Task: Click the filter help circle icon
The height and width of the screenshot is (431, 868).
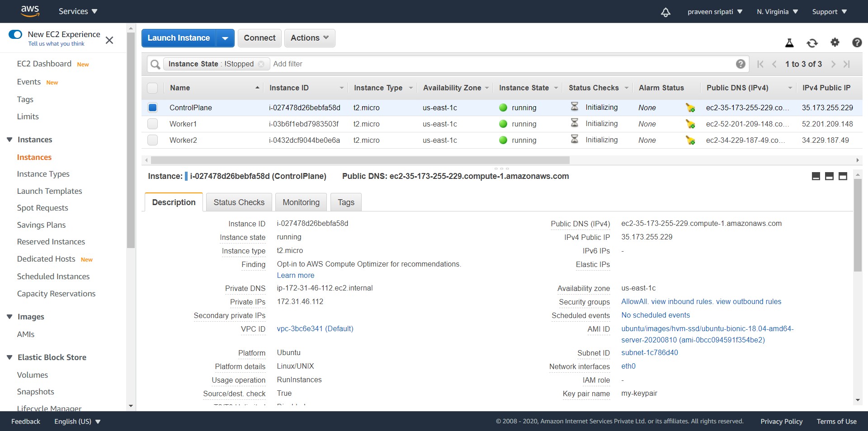Action: (740, 64)
